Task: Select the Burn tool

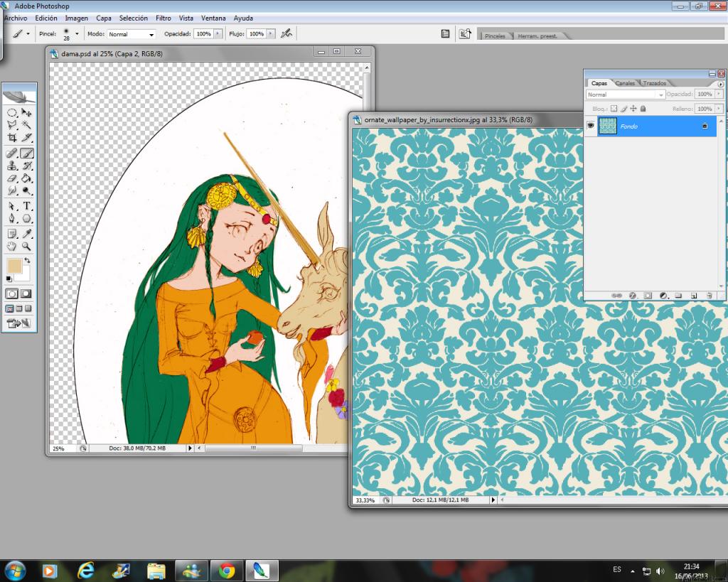Action: pos(26,190)
